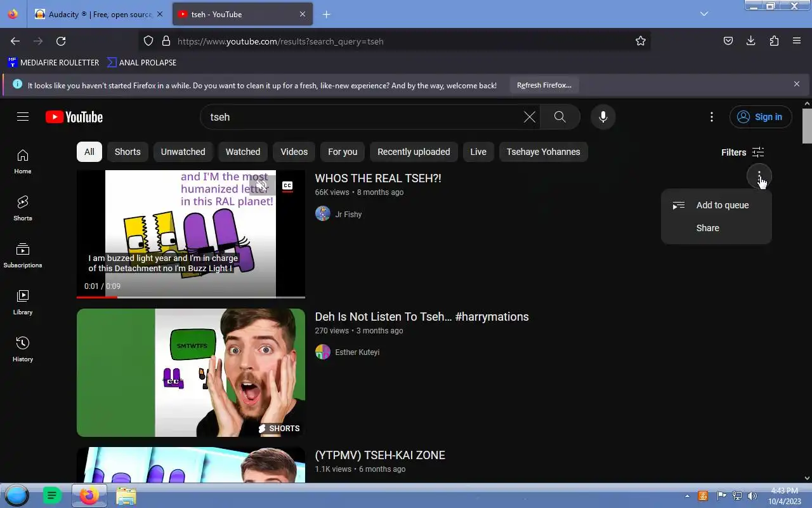
Task: Open YouTube settings three-dot menu
Action: tap(712, 117)
